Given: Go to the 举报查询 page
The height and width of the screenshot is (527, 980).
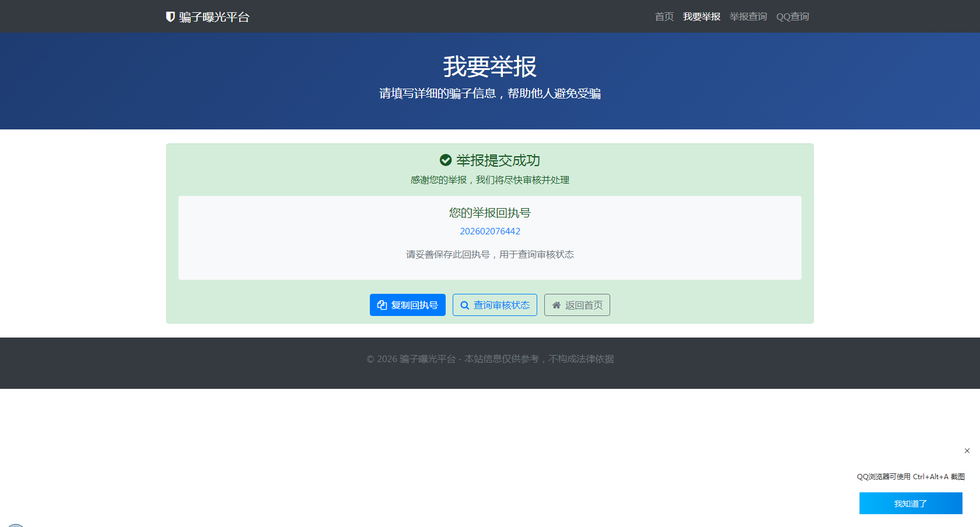Looking at the screenshot, I should tap(748, 17).
